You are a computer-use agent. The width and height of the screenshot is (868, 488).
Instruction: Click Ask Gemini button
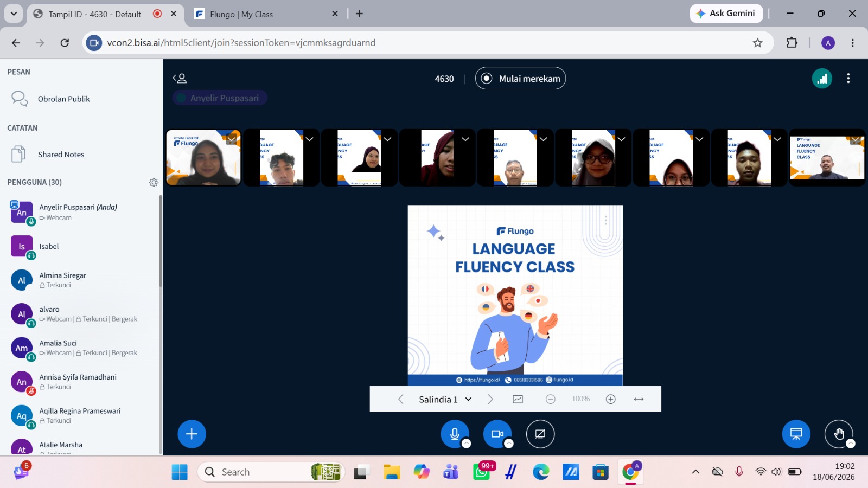(726, 14)
